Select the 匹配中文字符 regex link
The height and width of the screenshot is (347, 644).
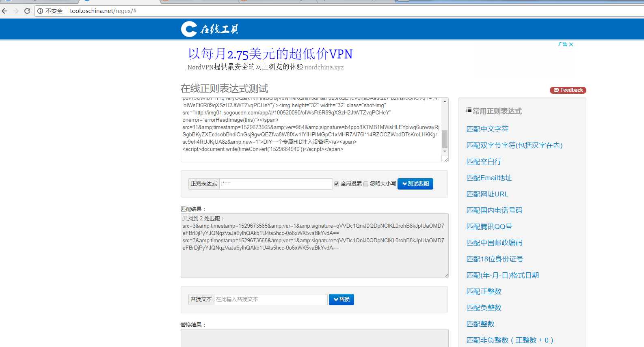pyautogui.click(x=487, y=129)
